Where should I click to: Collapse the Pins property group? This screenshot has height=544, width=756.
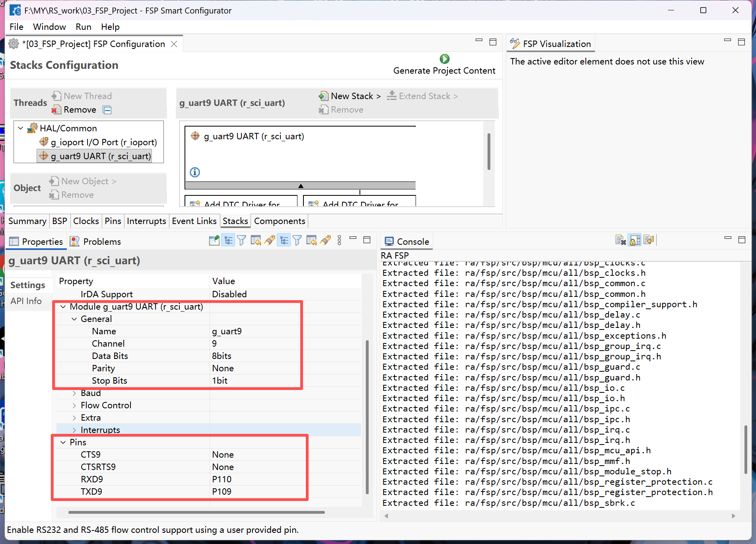(x=63, y=443)
